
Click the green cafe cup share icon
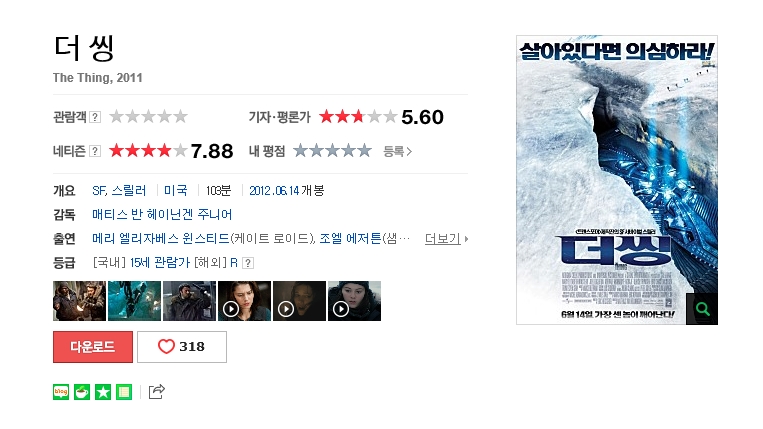point(82,392)
